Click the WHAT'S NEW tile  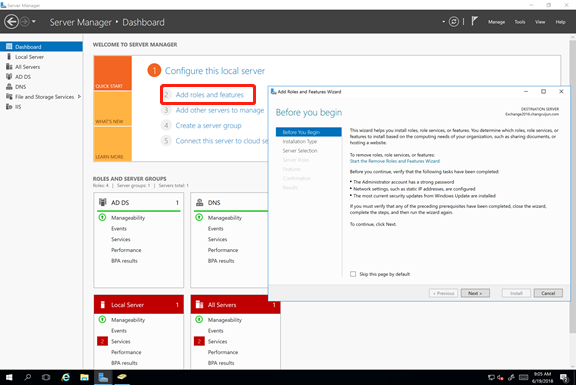pyautogui.click(x=113, y=109)
